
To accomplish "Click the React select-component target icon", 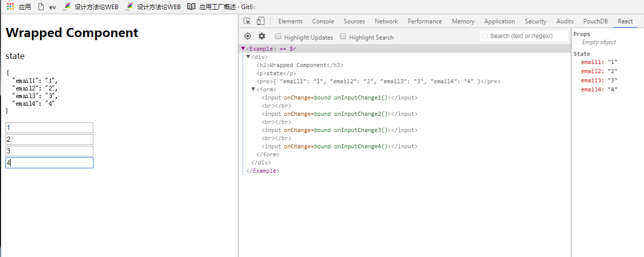I will [x=248, y=36].
